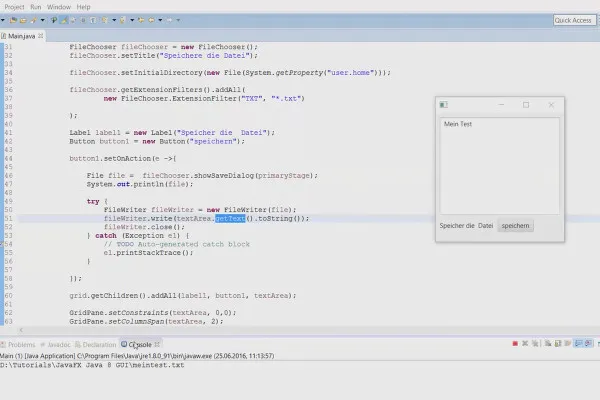This screenshot has height=400, width=600.
Task: Open the Run menu
Action: tap(36, 7)
